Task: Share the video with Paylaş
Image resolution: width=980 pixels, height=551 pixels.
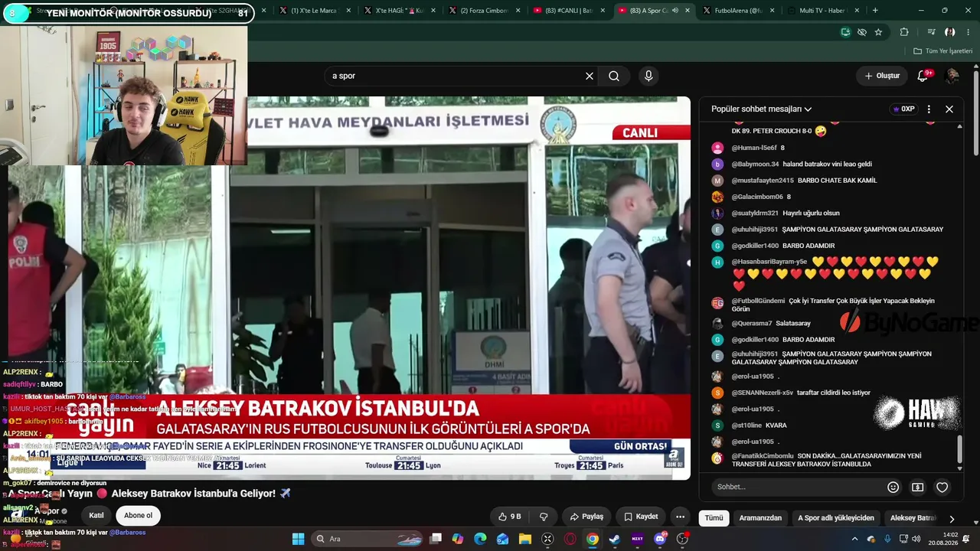Action: coord(585,517)
